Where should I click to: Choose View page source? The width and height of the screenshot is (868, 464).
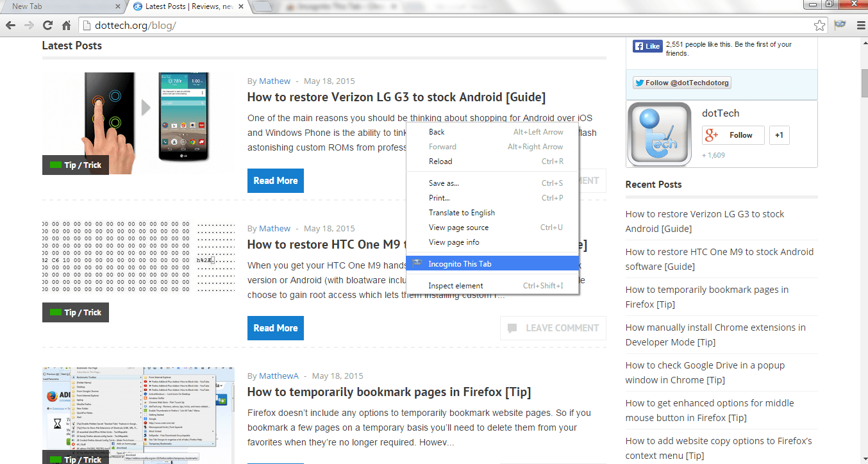click(x=492, y=228)
